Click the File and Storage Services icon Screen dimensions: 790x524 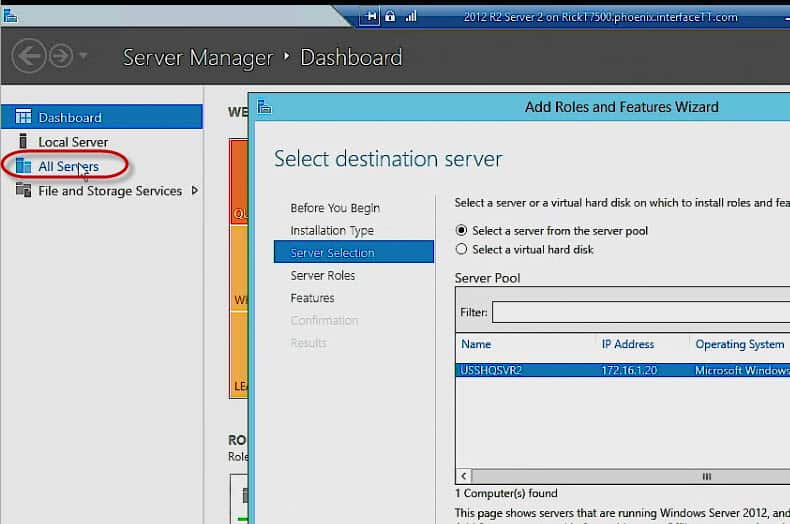[23, 190]
